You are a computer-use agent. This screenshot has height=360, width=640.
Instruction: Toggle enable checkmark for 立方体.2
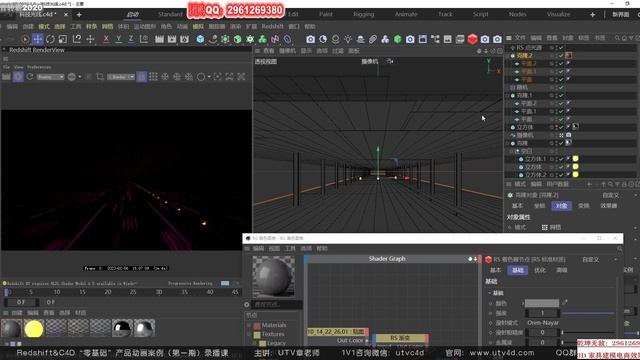coord(561,175)
